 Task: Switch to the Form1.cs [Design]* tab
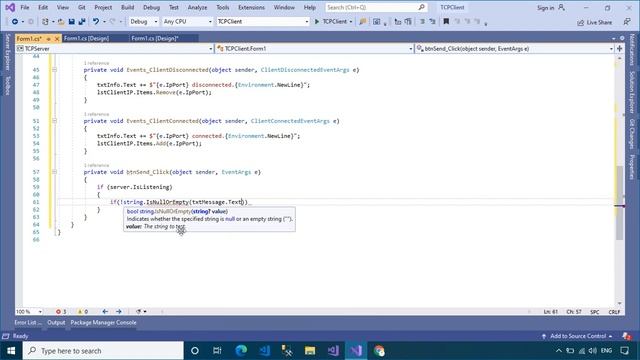(x=155, y=38)
